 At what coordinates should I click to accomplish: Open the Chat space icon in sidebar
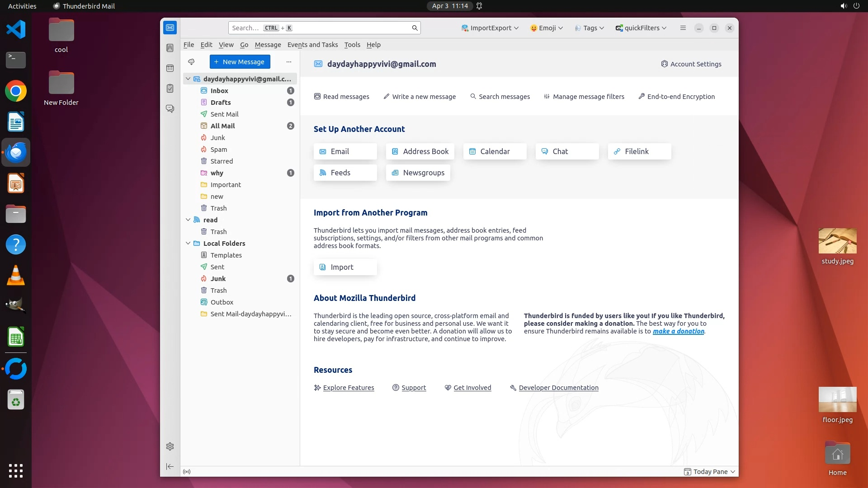coord(170,109)
